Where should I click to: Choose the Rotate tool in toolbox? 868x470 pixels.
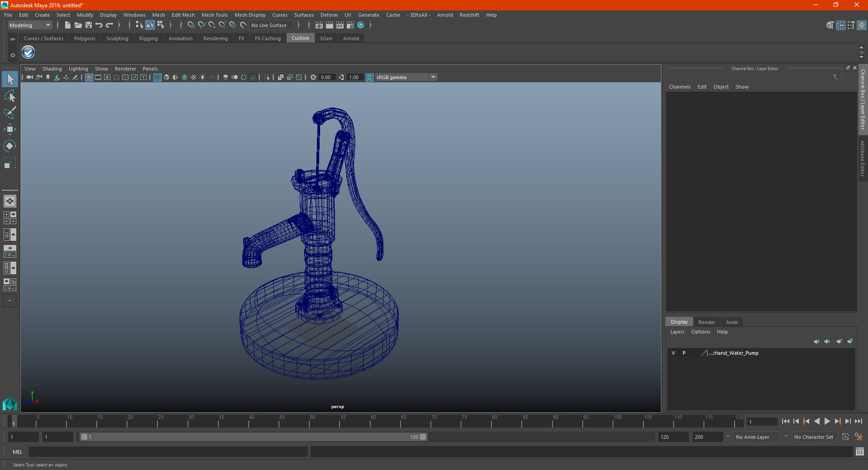pos(10,146)
